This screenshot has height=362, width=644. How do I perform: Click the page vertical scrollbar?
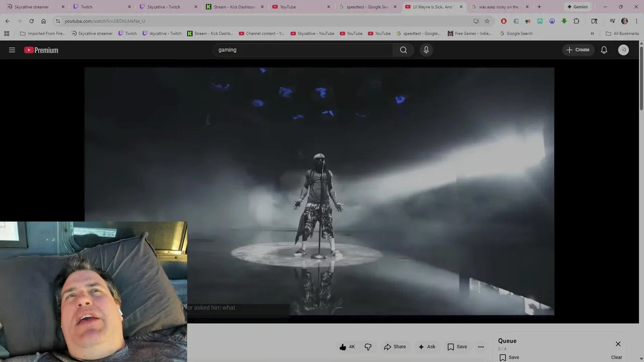pos(641,78)
